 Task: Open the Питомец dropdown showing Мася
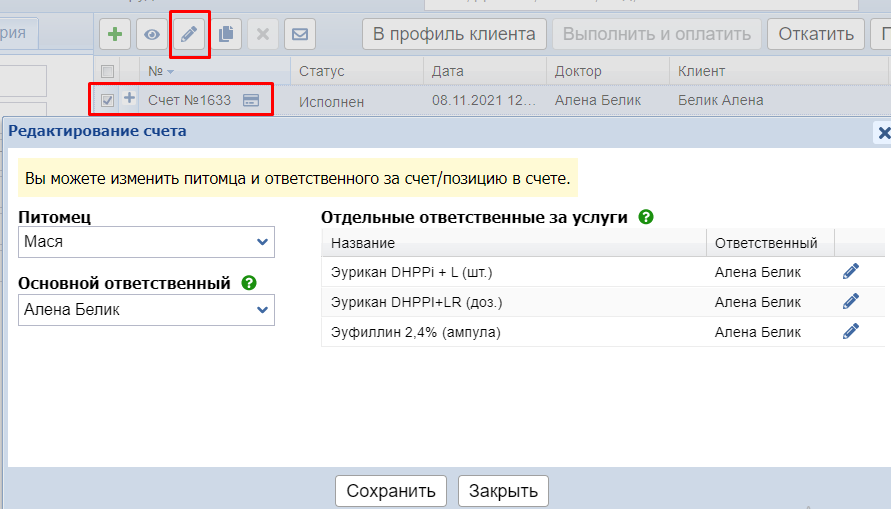click(x=146, y=242)
